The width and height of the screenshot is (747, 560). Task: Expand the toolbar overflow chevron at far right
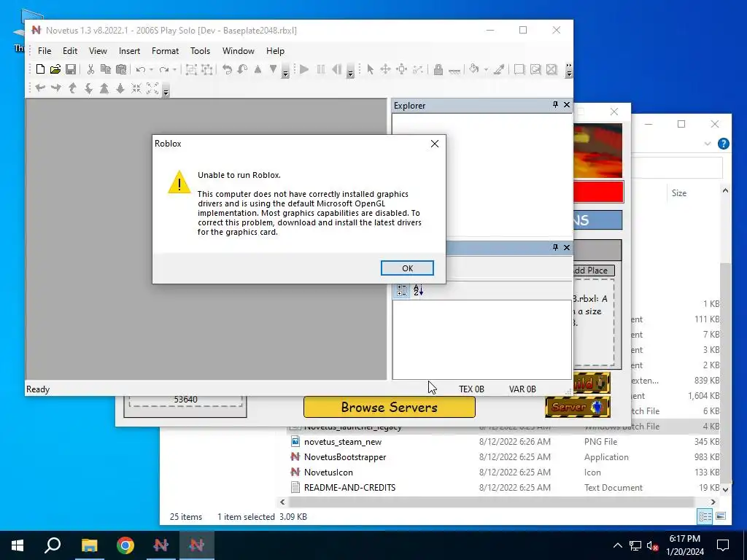point(569,69)
